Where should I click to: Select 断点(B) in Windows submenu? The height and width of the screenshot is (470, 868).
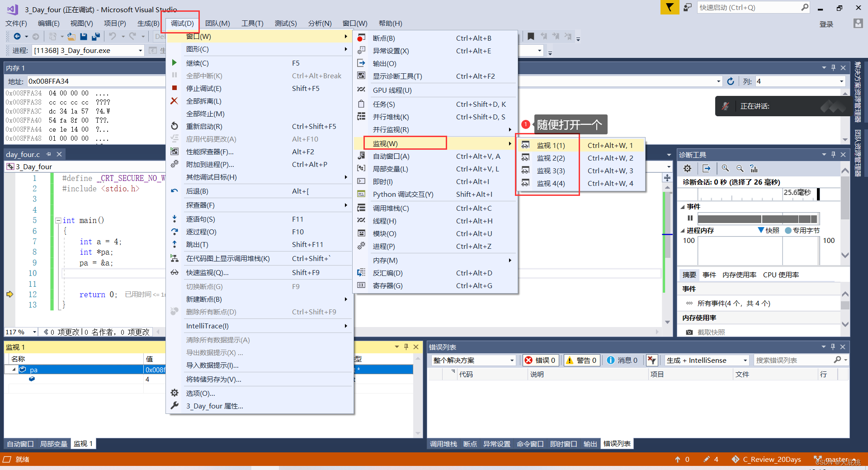[x=435, y=38]
